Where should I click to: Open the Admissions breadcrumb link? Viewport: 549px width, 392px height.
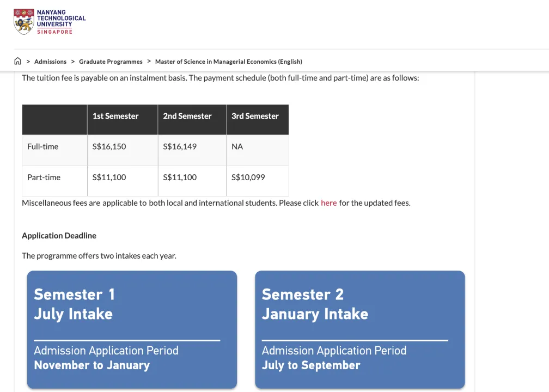pos(50,62)
